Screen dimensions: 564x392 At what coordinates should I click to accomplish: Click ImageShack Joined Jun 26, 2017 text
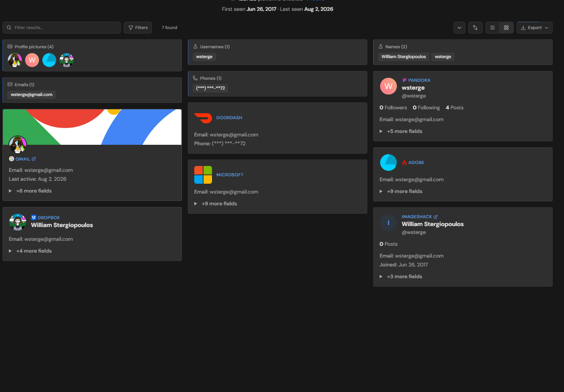[404, 264]
